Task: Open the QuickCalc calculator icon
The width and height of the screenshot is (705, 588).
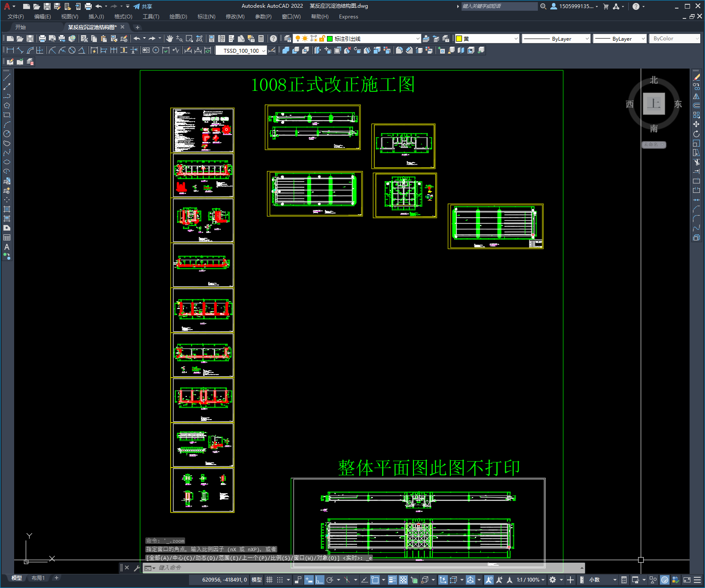Action: [261, 39]
